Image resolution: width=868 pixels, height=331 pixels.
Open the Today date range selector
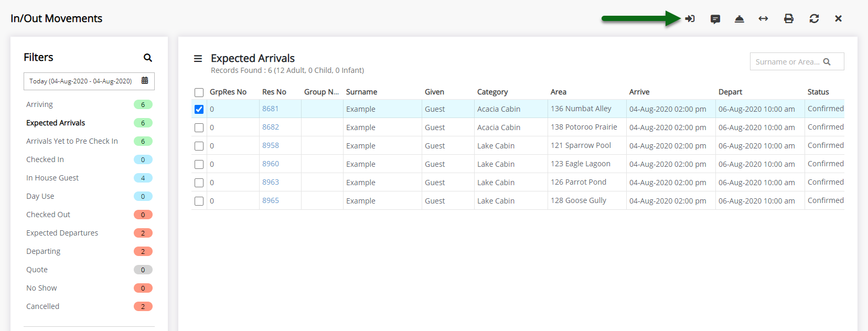(x=89, y=81)
